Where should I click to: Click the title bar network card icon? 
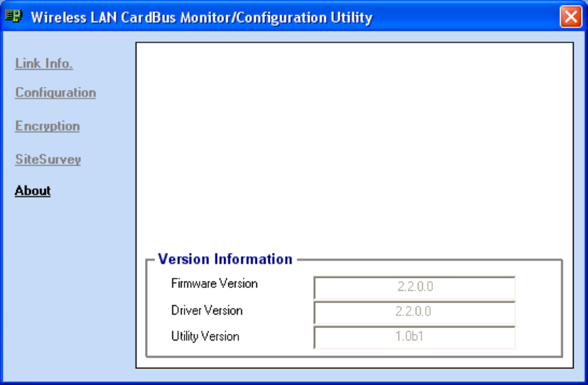click(14, 16)
